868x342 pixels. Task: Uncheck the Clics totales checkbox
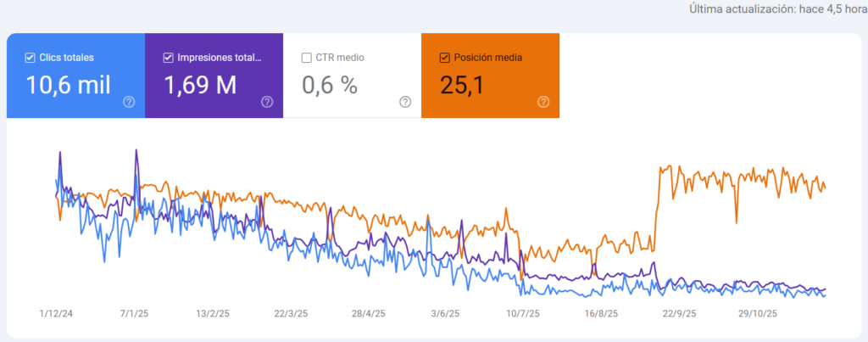point(30,58)
